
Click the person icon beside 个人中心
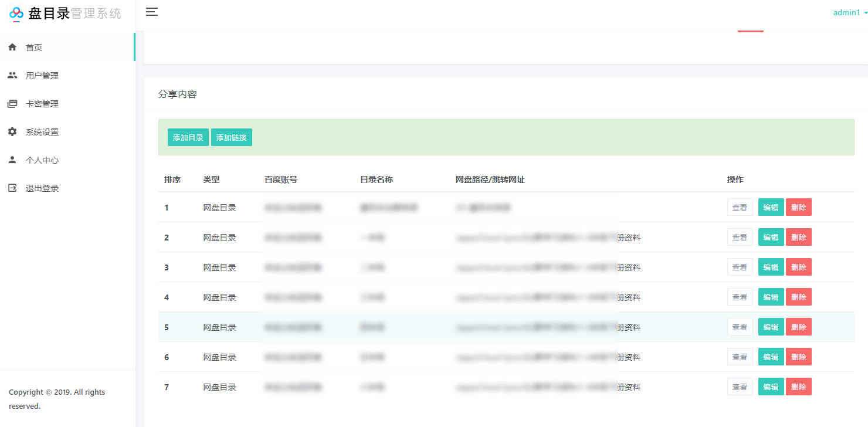point(12,160)
